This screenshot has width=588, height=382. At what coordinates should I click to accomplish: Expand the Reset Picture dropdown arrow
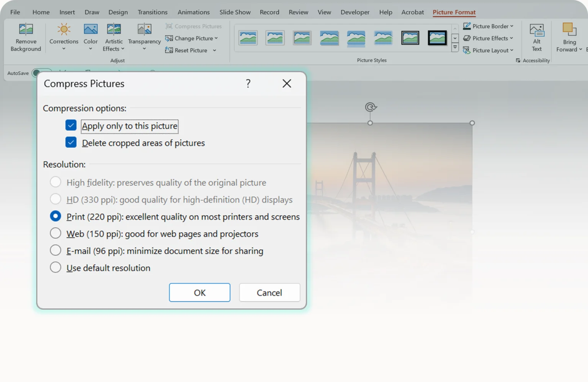214,50
